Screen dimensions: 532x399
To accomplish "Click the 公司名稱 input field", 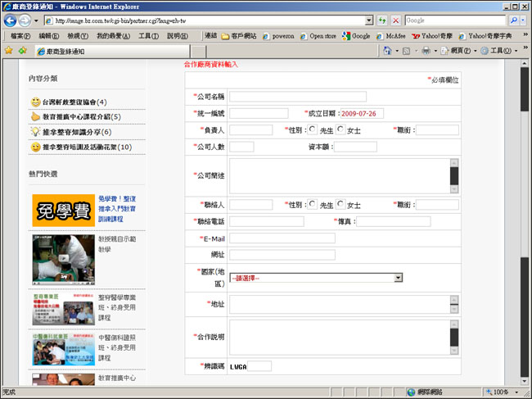I will [x=298, y=97].
